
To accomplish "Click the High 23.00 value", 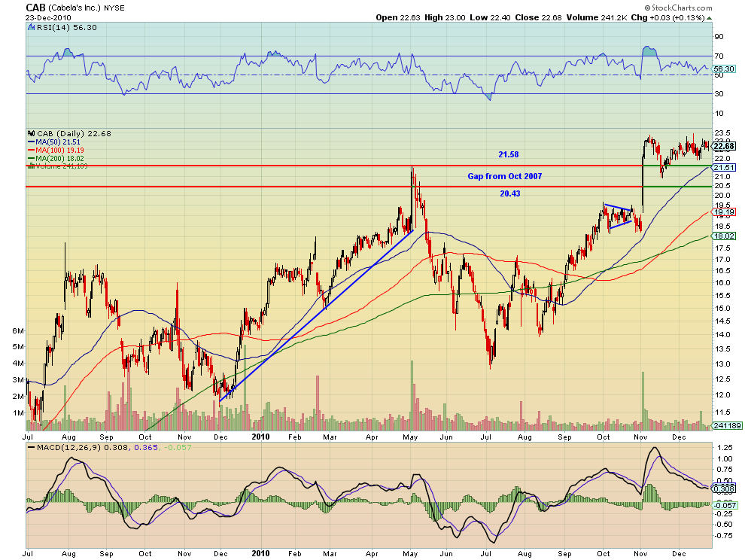I will (x=445, y=17).
